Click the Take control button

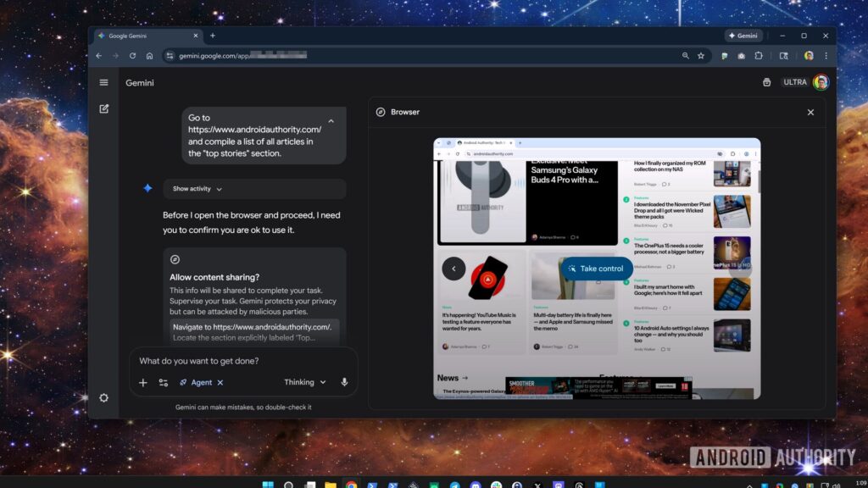coord(597,269)
